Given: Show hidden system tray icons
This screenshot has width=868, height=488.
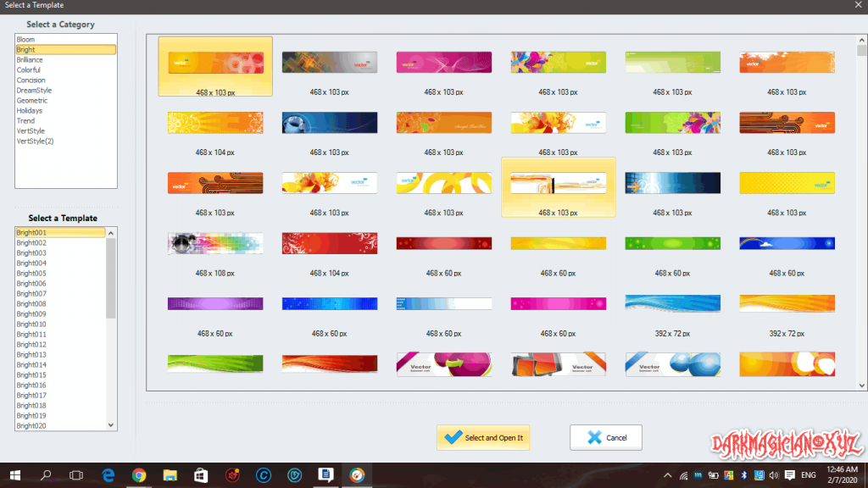Looking at the screenshot, I should pos(668,475).
